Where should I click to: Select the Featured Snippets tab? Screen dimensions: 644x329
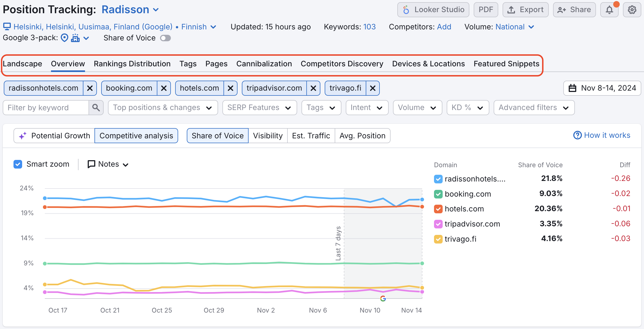pos(507,64)
